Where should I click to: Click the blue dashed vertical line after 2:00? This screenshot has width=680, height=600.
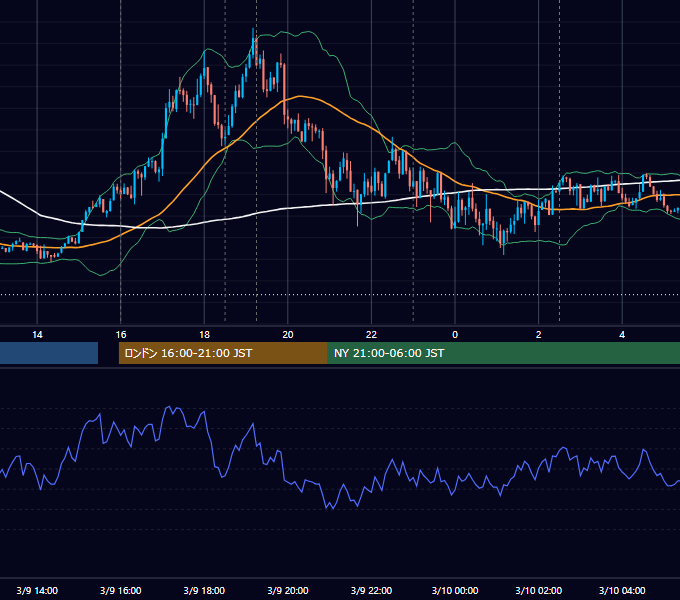coord(559,160)
